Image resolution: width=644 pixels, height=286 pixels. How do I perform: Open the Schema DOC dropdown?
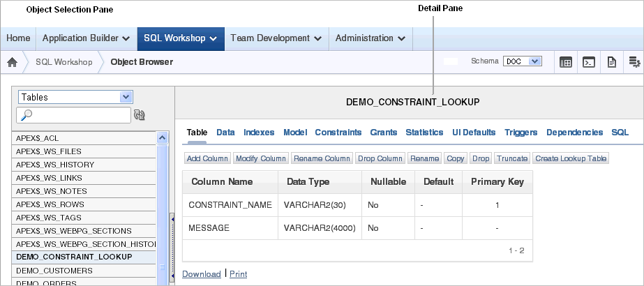tap(523, 61)
